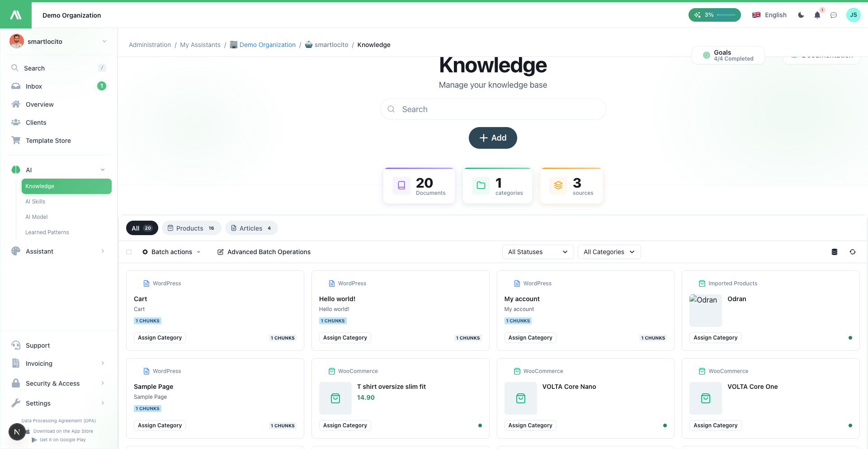Toggle the select-all checkbox beside Batch actions
Image resolution: width=868 pixels, height=449 pixels.
click(x=129, y=252)
